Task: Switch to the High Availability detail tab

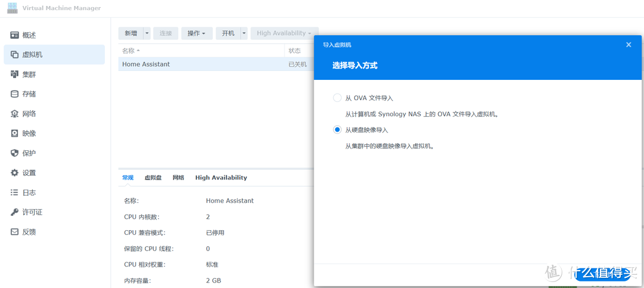Action: tap(221, 178)
